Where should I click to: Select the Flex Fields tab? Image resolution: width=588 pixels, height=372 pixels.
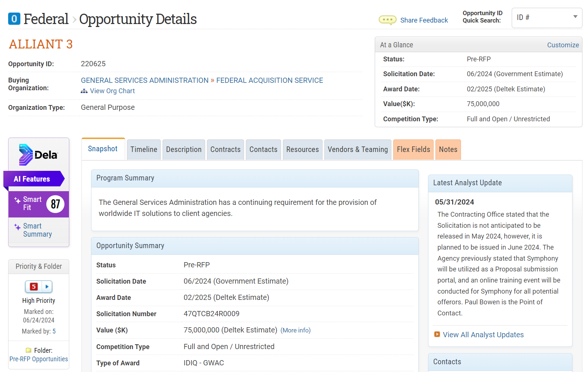(413, 149)
